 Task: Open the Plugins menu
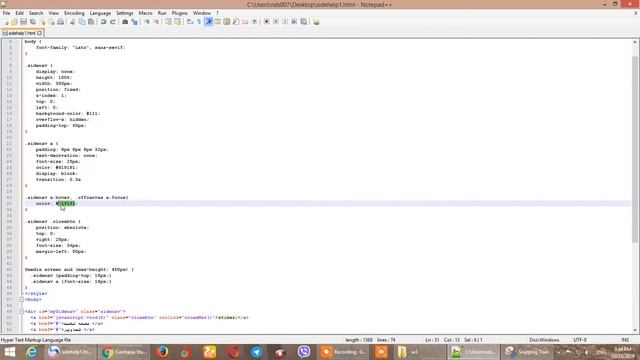[180, 13]
